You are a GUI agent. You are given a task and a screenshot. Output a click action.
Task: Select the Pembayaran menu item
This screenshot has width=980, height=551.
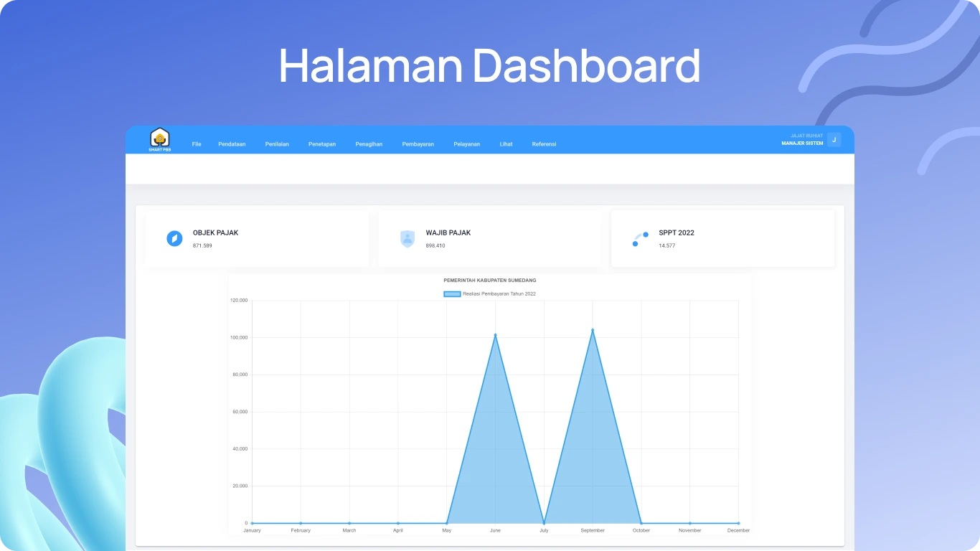[x=418, y=144]
